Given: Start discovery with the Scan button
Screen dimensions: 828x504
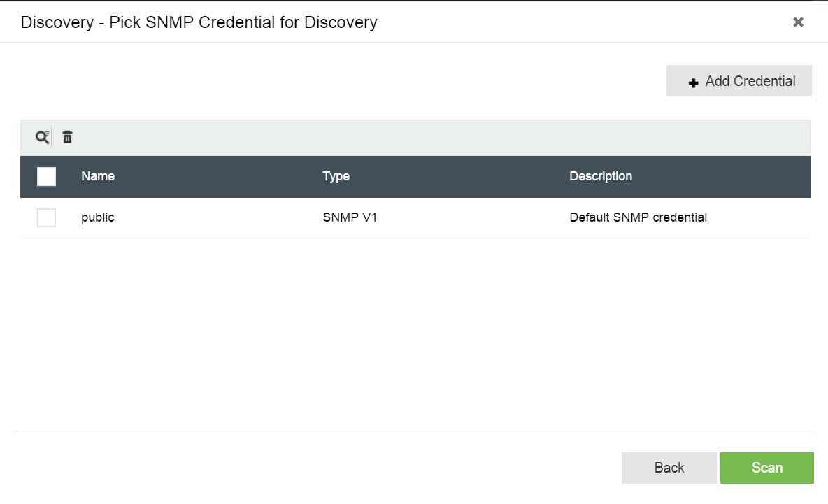Looking at the screenshot, I should click(766, 468).
